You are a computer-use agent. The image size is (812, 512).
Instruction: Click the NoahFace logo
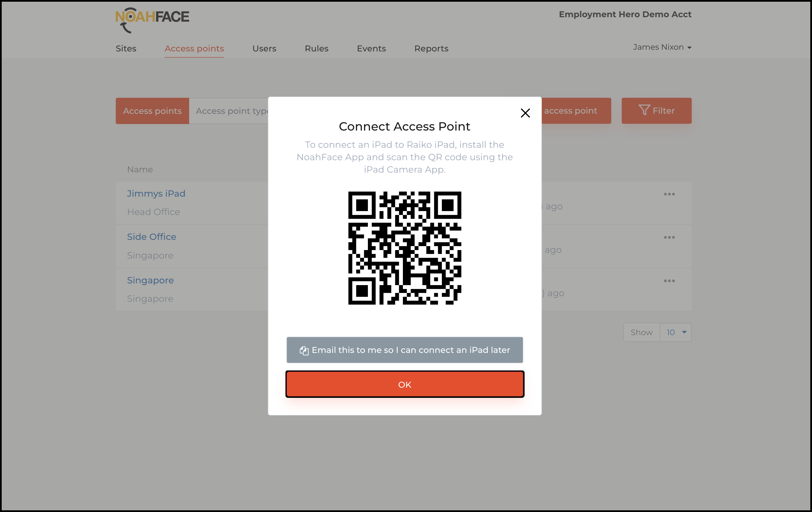152,19
